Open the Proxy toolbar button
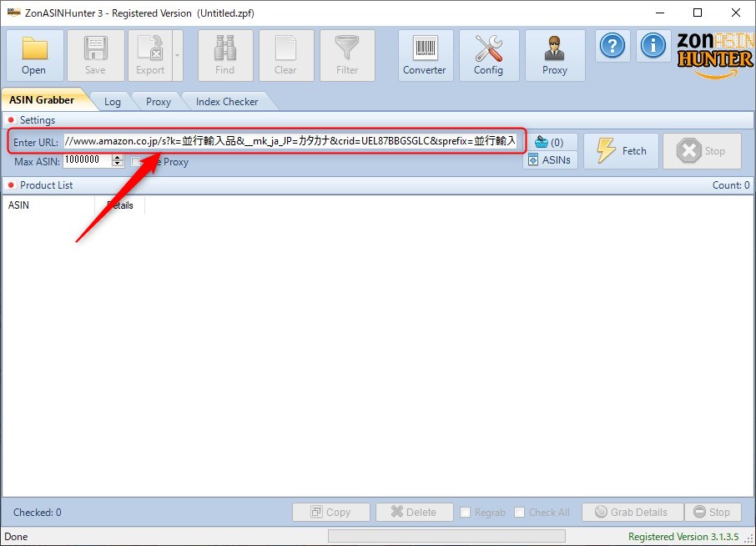 point(554,55)
